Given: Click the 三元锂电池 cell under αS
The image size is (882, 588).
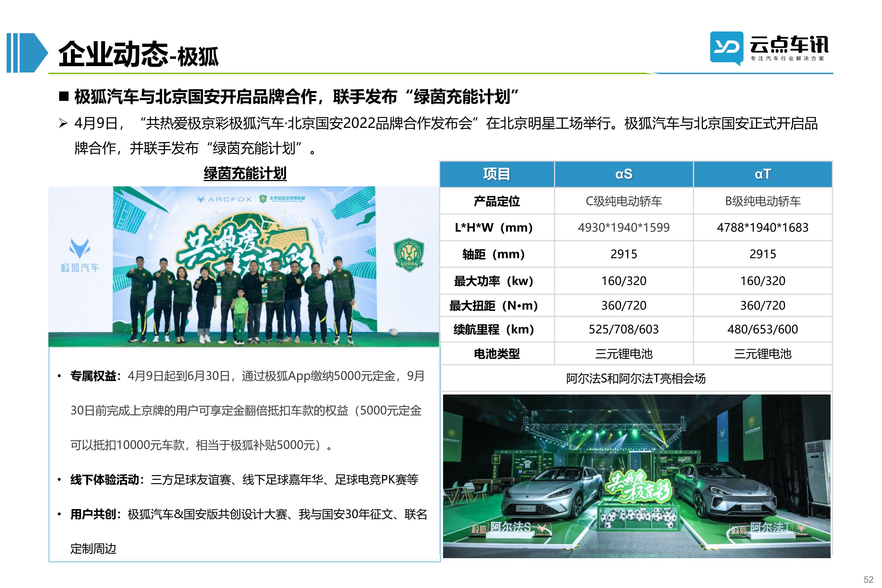Looking at the screenshot, I should coord(624,354).
